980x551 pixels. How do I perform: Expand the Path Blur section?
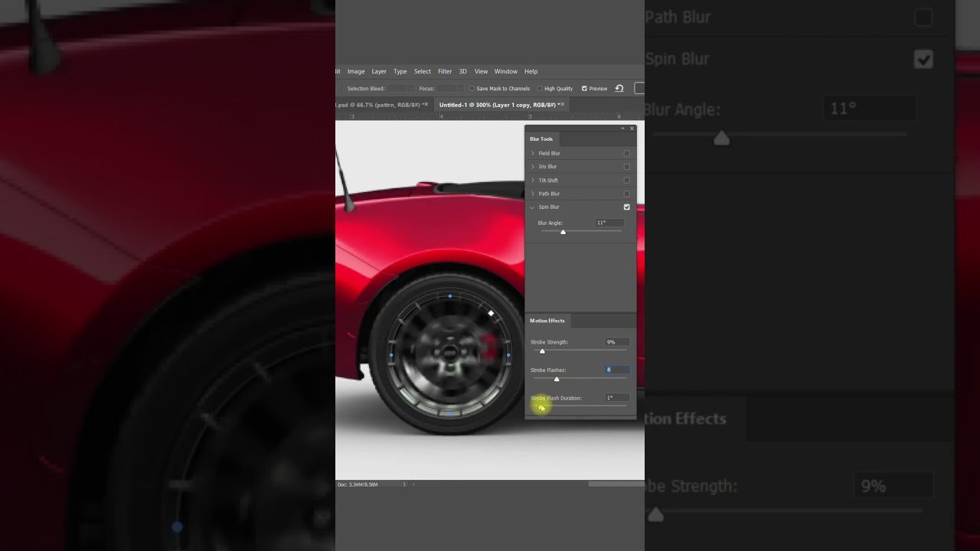click(533, 194)
